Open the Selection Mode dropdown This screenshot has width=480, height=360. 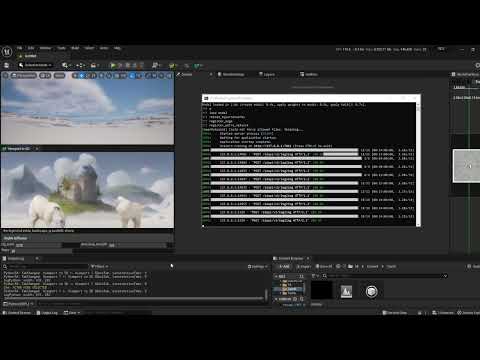coord(35,65)
